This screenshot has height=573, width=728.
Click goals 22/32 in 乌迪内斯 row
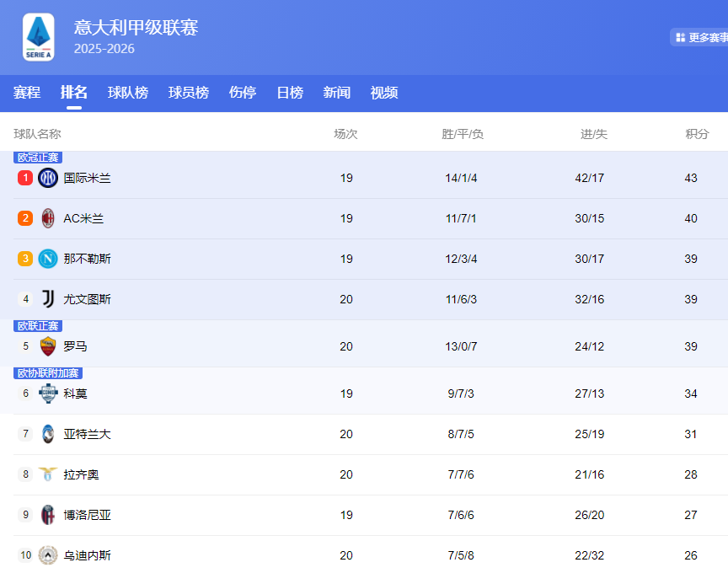coord(590,555)
